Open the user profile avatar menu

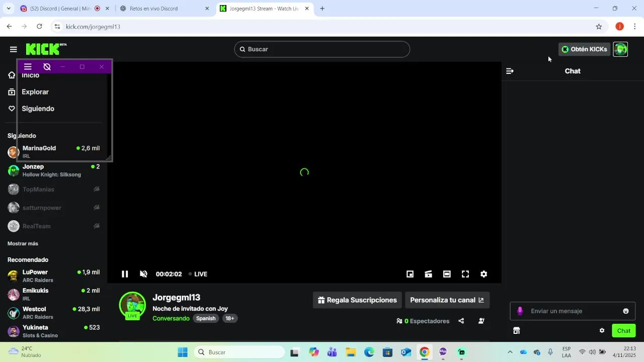[x=620, y=49]
